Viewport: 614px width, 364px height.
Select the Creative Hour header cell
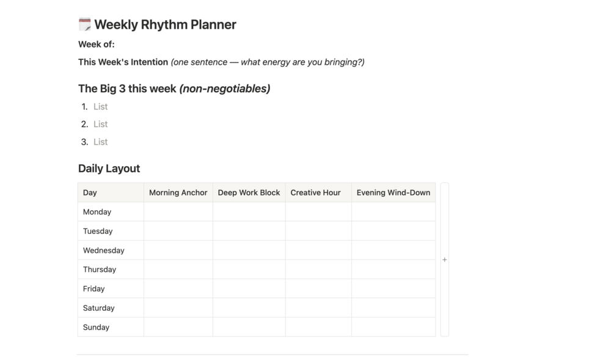tap(318, 192)
